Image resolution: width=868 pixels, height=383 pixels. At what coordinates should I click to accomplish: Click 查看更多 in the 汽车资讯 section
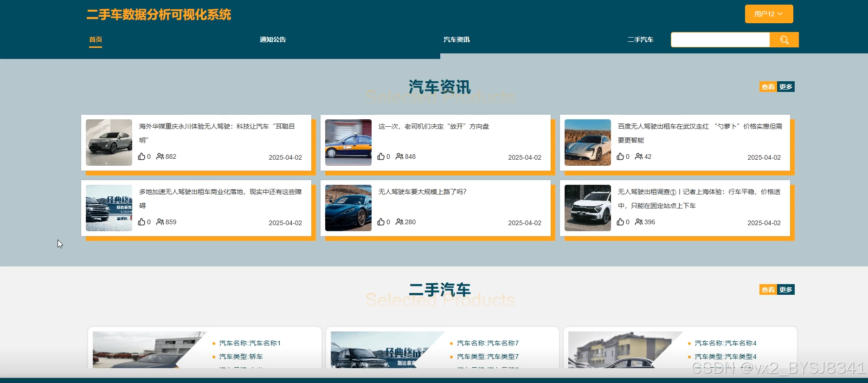(777, 87)
